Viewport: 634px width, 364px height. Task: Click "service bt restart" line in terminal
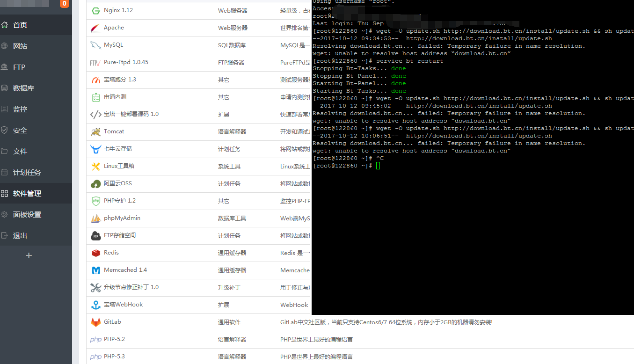click(x=378, y=61)
